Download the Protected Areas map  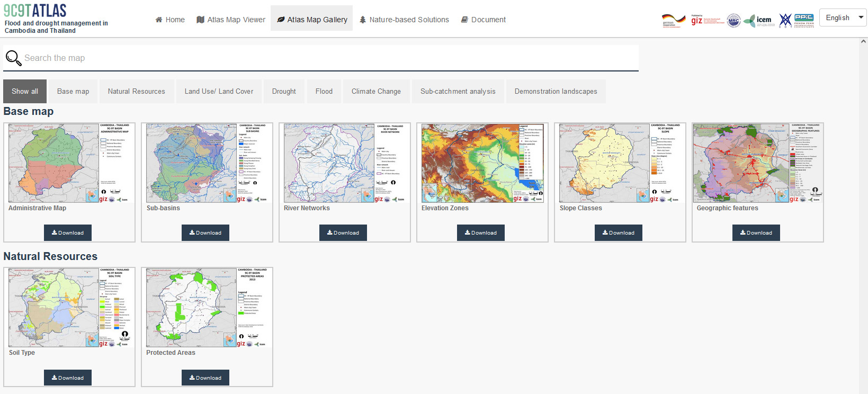pyautogui.click(x=205, y=378)
